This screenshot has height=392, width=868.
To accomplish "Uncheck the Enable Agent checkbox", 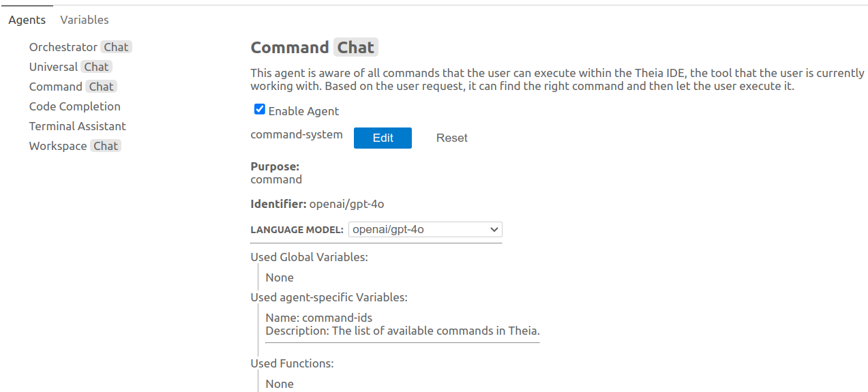I will 259,110.
